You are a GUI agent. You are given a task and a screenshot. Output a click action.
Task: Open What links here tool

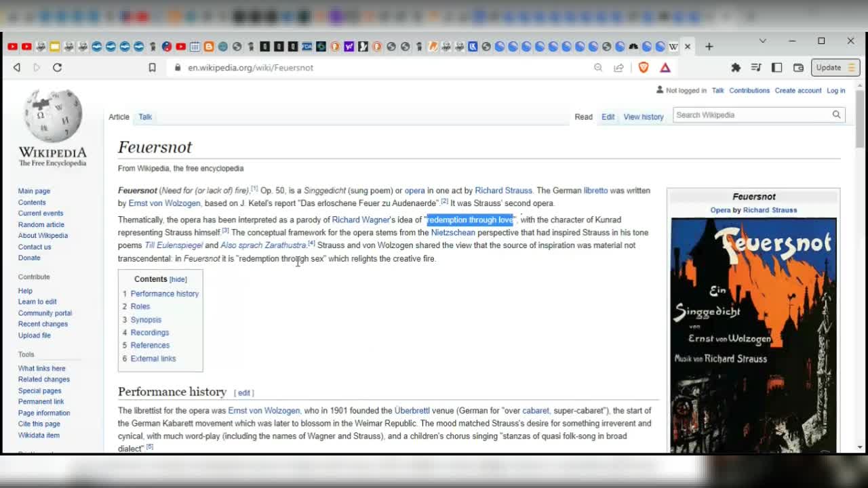point(41,369)
